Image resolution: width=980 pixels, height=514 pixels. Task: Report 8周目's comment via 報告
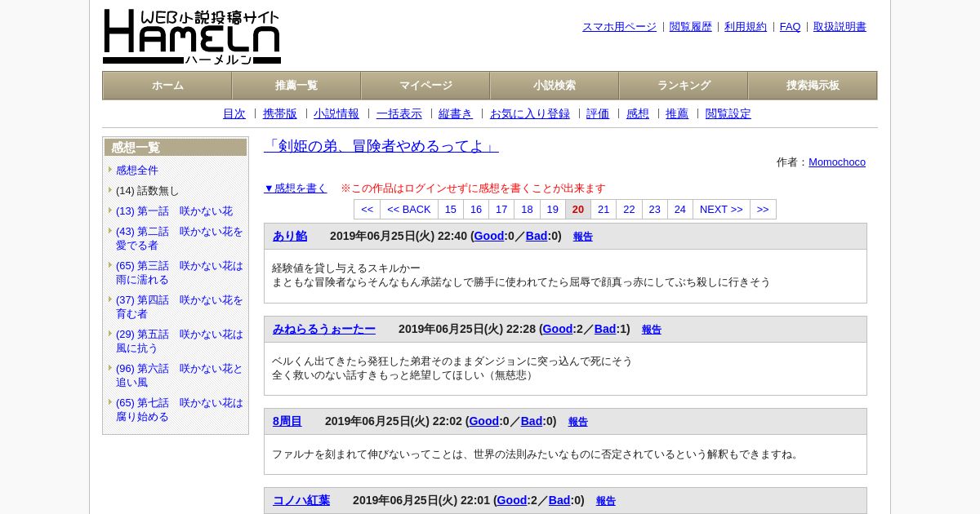(578, 422)
